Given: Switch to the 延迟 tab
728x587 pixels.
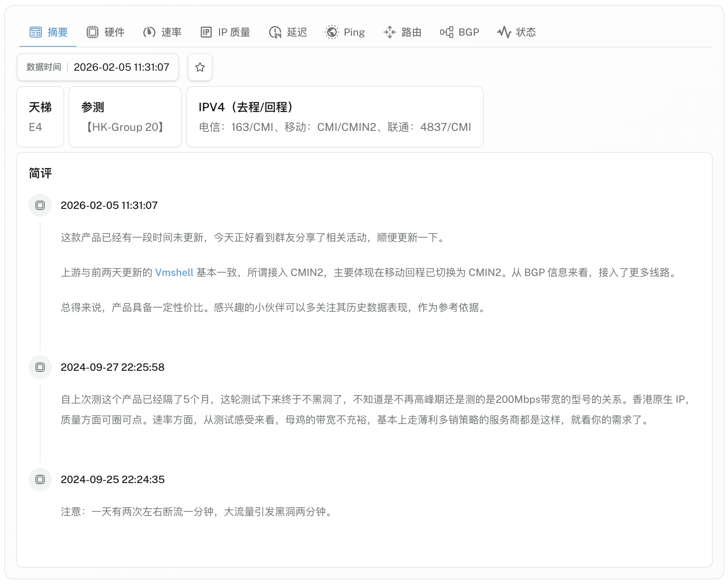Looking at the screenshot, I should 287,32.
